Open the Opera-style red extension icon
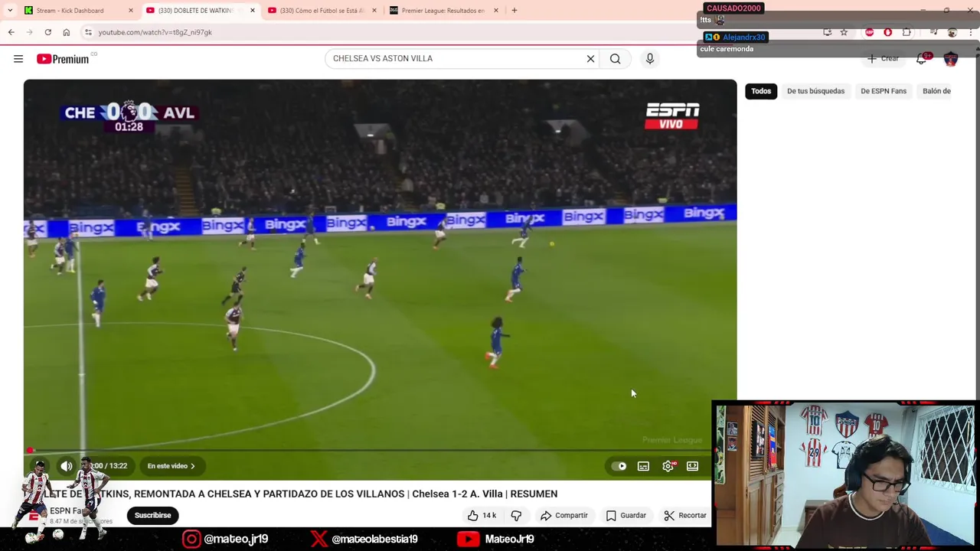Screen dimensions: 980x551 [x=888, y=32]
